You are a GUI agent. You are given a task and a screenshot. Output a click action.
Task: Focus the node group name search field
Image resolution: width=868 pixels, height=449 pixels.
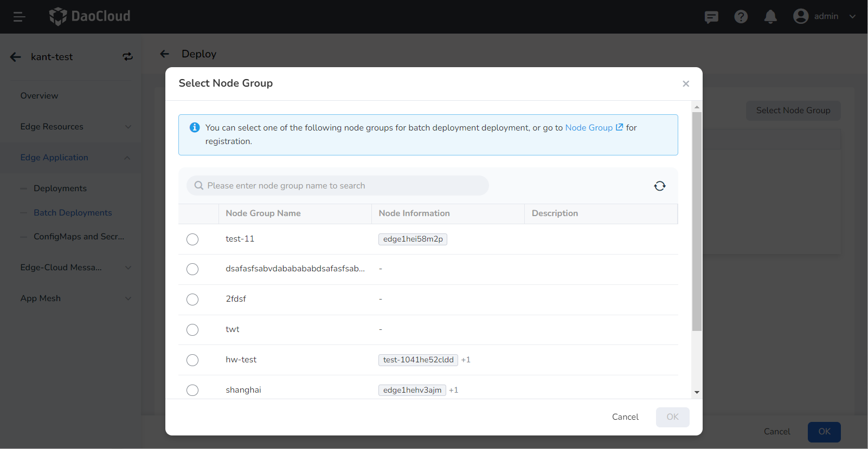click(338, 185)
